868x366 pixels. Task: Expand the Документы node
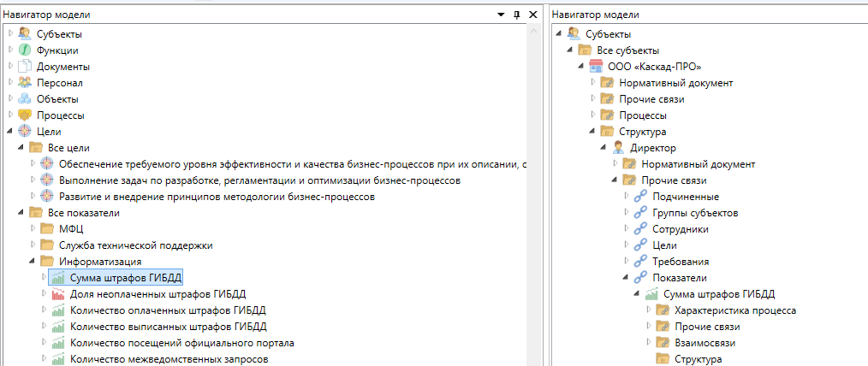coord(10,67)
